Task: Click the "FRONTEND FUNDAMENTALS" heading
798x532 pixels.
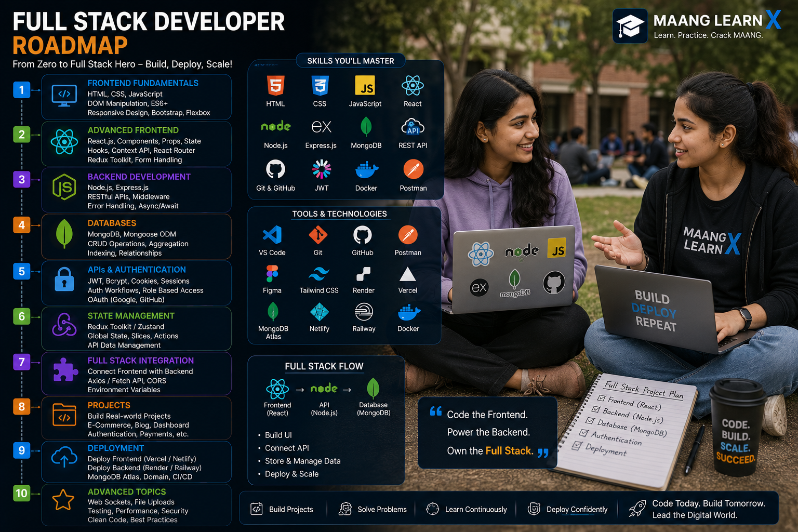Action: [x=143, y=83]
